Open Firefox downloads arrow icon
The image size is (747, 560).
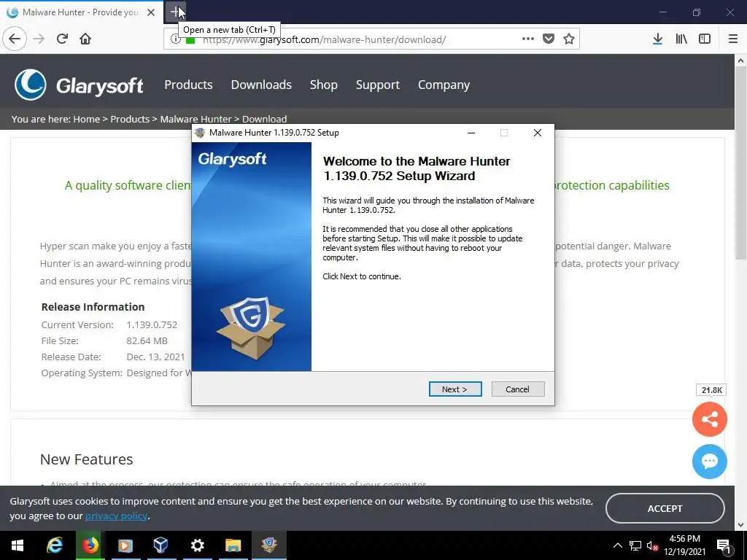[x=657, y=39]
